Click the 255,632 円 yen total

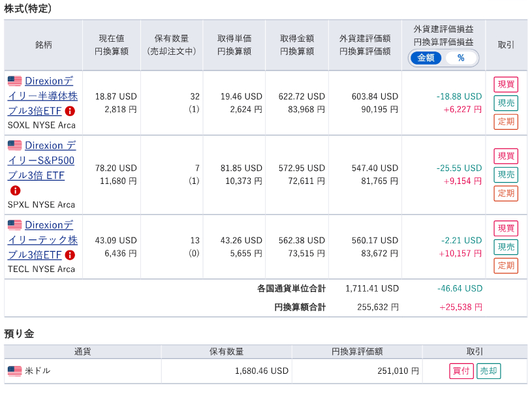[378, 307]
